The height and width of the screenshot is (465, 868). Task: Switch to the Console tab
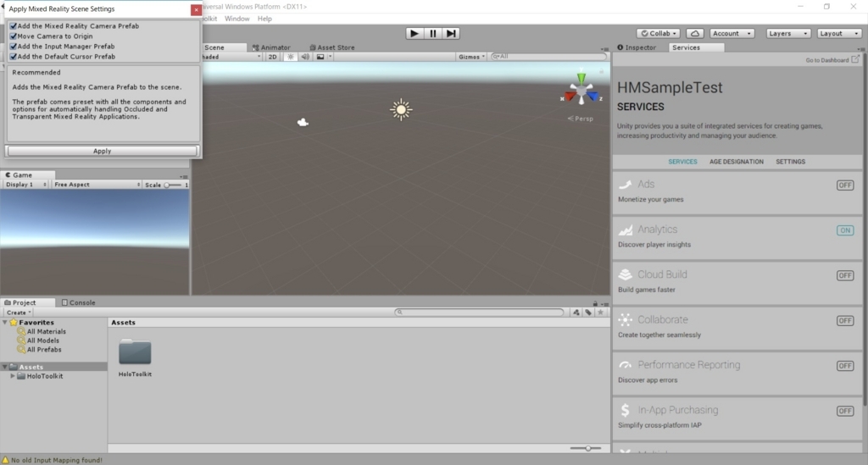[x=79, y=302]
